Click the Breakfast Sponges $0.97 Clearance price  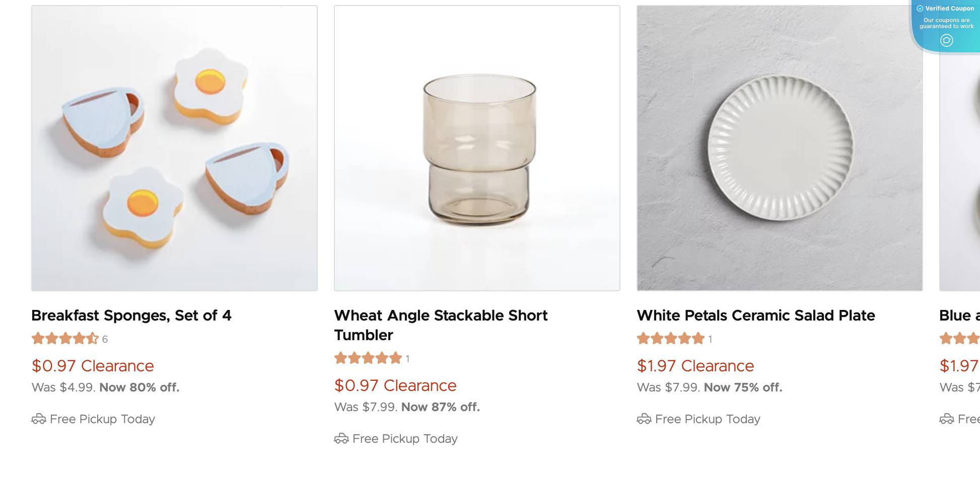93,366
